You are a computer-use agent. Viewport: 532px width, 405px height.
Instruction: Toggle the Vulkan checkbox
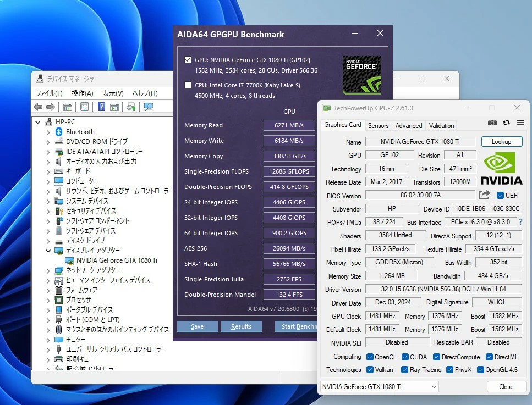[370, 370]
